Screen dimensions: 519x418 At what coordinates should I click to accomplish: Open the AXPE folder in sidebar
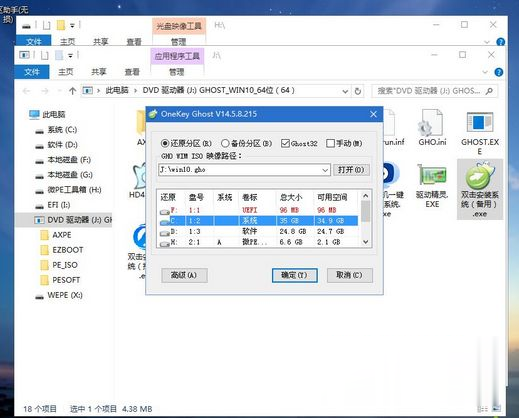56,235
